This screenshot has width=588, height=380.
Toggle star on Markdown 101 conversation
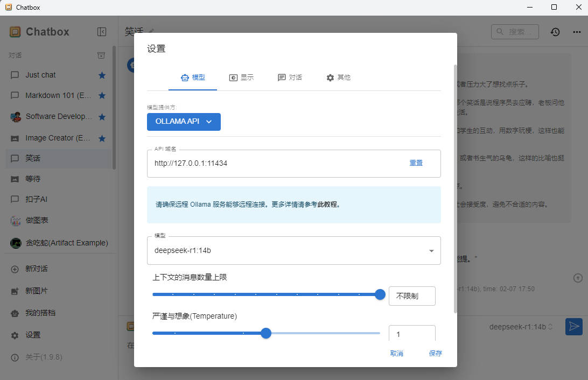102,96
